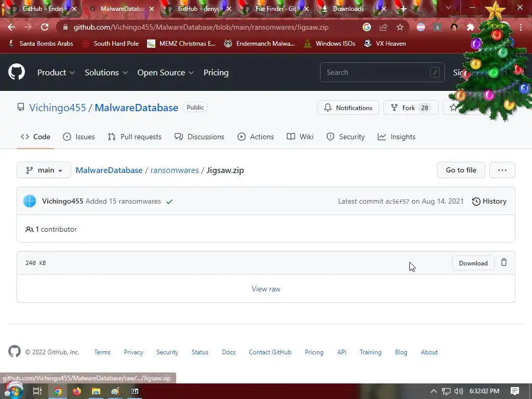Expand the Open Source menu
Image resolution: width=532 pixels, height=399 pixels.
pyautogui.click(x=166, y=72)
